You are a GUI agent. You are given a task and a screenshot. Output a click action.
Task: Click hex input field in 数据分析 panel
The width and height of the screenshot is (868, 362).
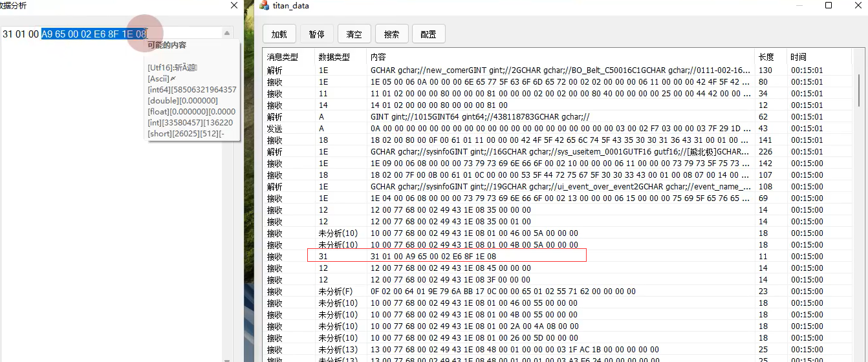111,34
